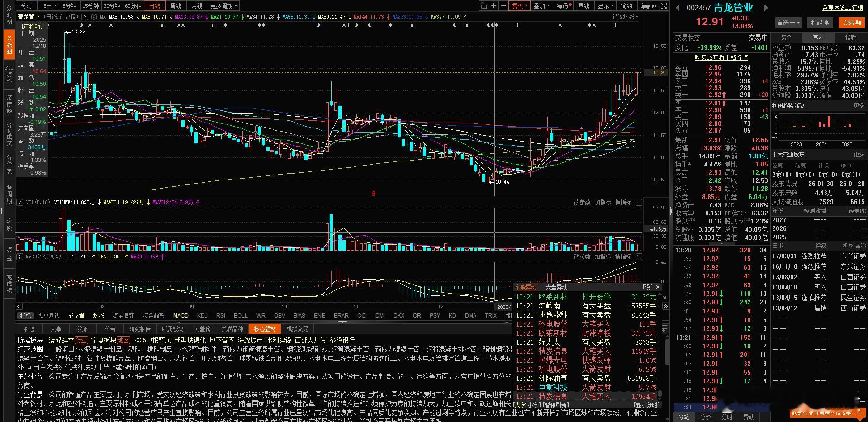Toggle BOLL indicator in indicator bar
The image size is (868, 422).
240,316
